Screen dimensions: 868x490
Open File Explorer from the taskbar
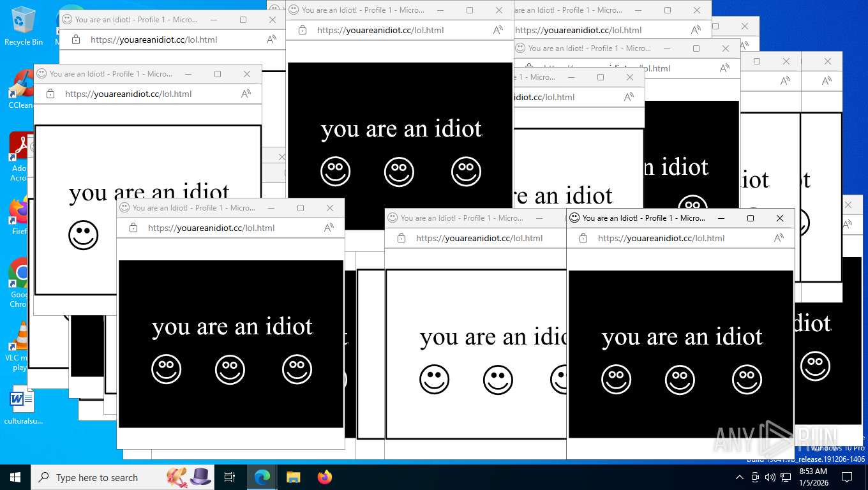tap(293, 477)
